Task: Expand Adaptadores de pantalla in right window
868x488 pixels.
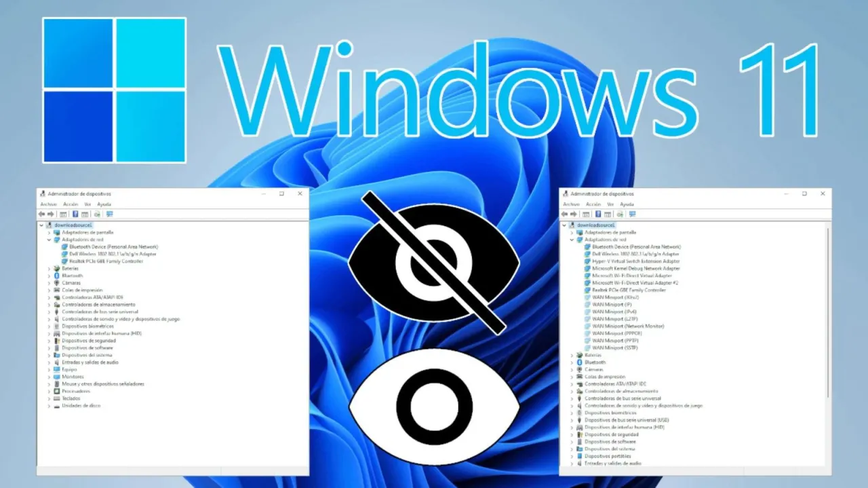Action: click(x=571, y=233)
